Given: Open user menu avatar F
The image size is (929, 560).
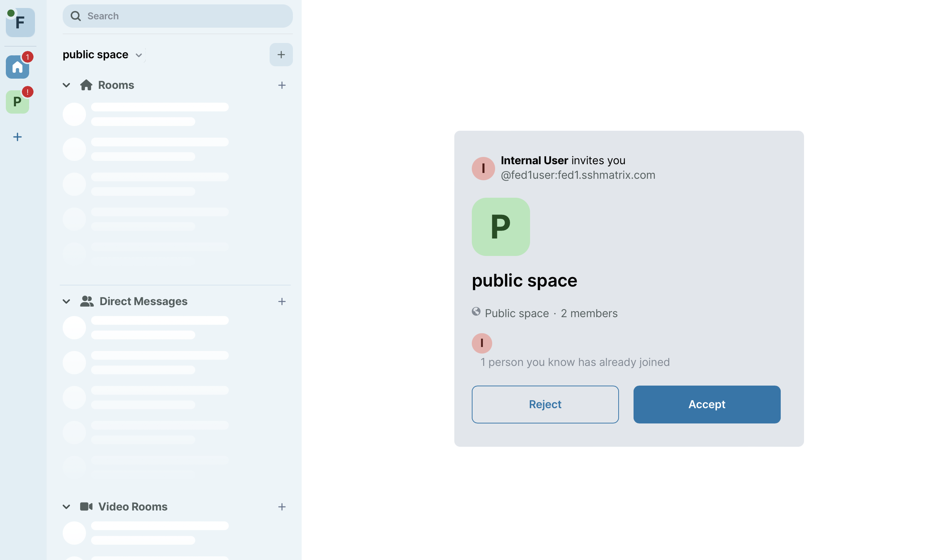Looking at the screenshot, I should click(20, 23).
